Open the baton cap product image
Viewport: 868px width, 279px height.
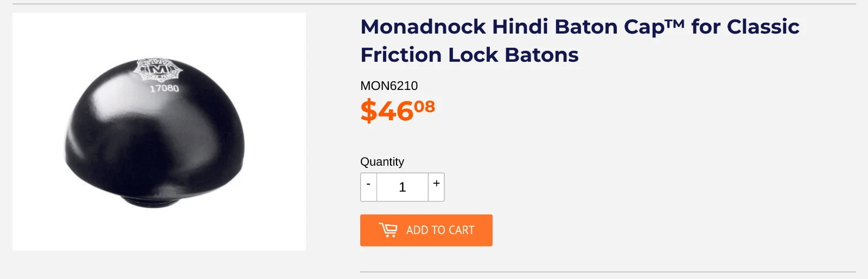[x=159, y=131]
